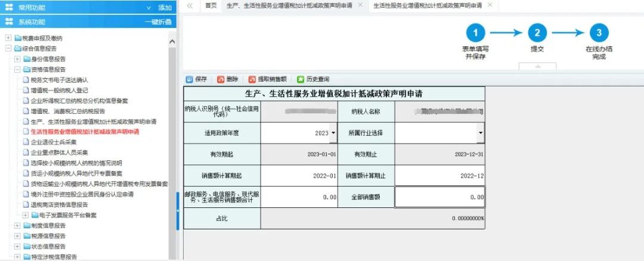The width and height of the screenshot is (644, 261).
Task: Click 邮政服务、电信服务 sales total input
Action: click(x=299, y=197)
